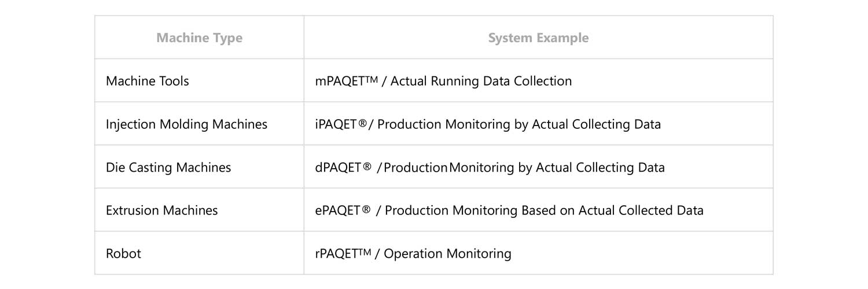Click the word rPAQET

[337, 253]
